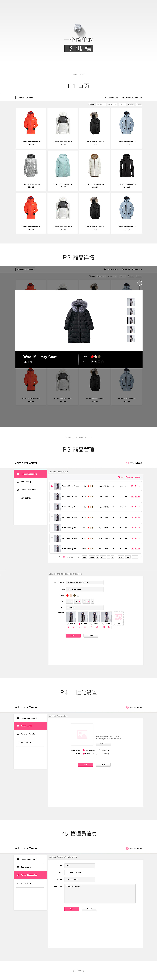Click trash icon under third preview image

(97, 627)
